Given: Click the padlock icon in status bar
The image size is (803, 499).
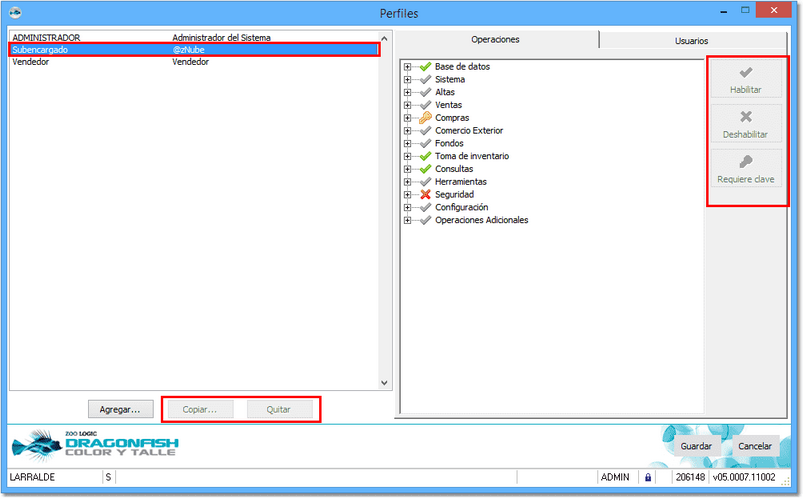Looking at the screenshot, I should (x=647, y=477).
